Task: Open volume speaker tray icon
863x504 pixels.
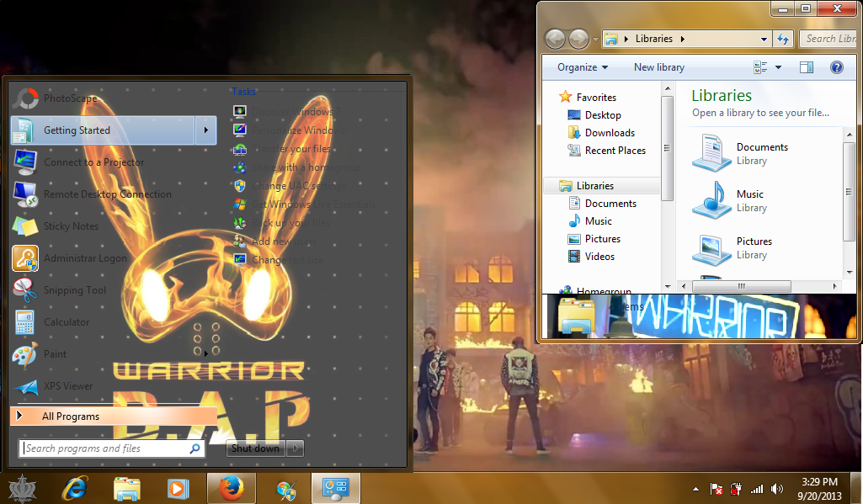Action: click(776, 489)
